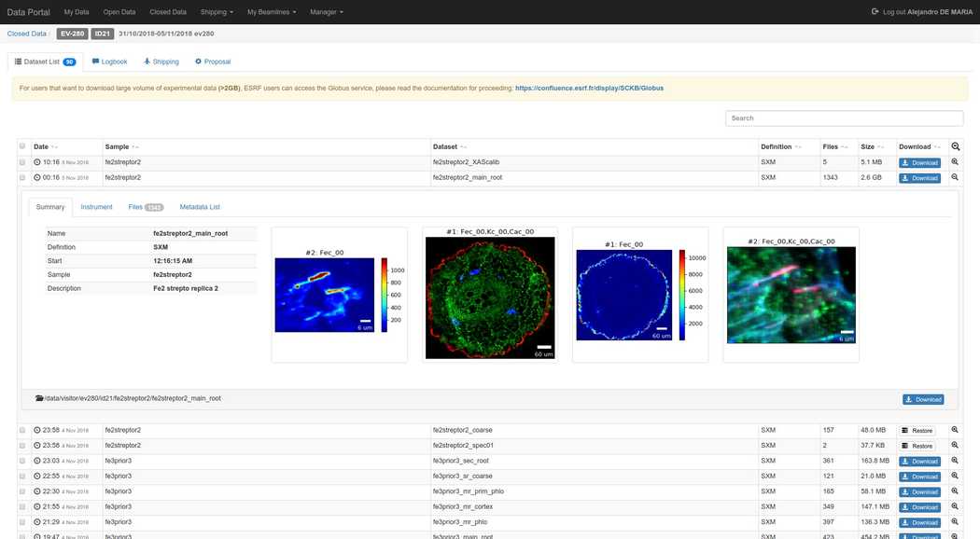Open the Manager dropdown menu
The height and width of the screenshot is (539, 980).
point(328,12)
